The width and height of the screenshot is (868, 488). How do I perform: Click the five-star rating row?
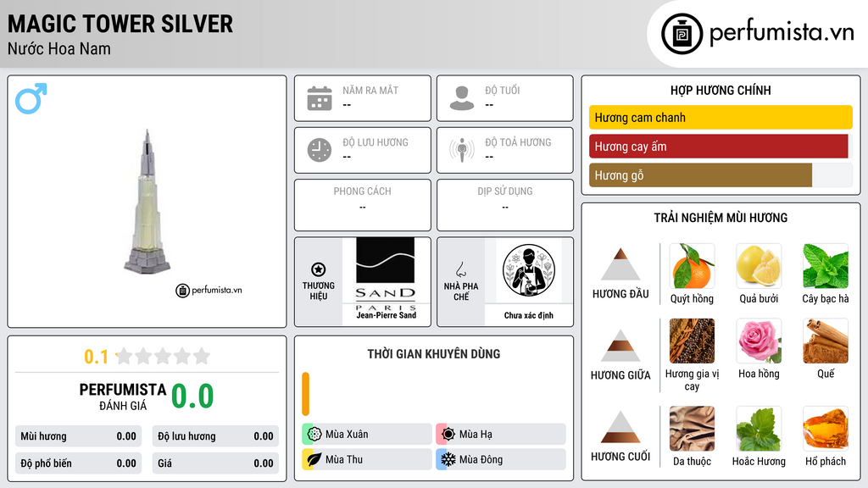(x=164, y=357)
